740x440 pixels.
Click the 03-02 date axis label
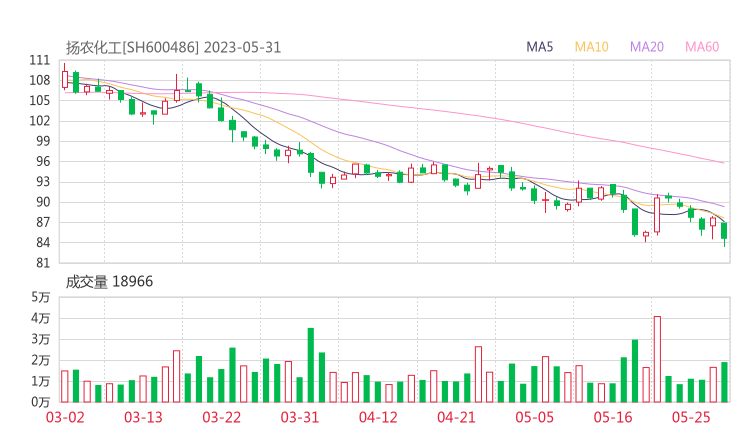(65, 417)
